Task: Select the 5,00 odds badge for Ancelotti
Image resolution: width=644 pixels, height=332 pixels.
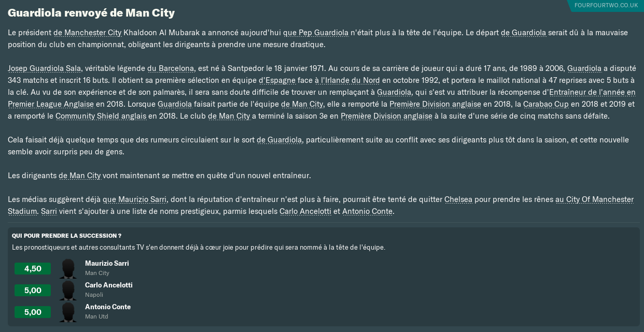Action: tap(33, 291)
